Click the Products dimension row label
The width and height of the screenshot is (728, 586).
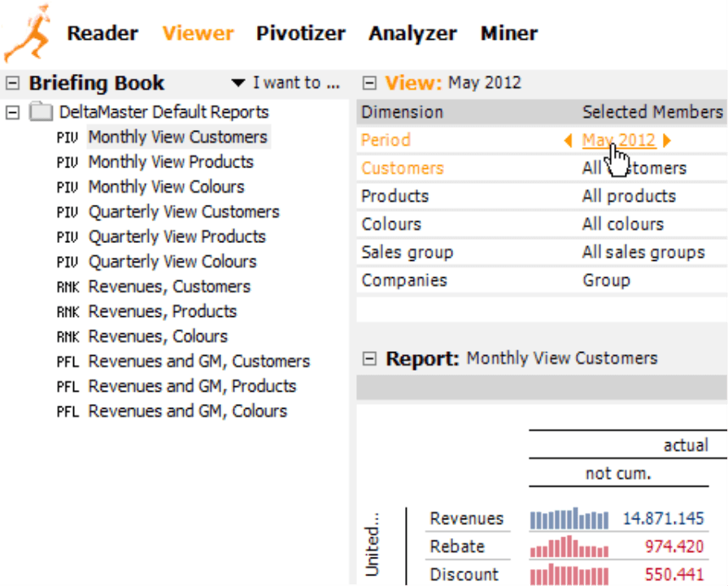tap(395, 196)
